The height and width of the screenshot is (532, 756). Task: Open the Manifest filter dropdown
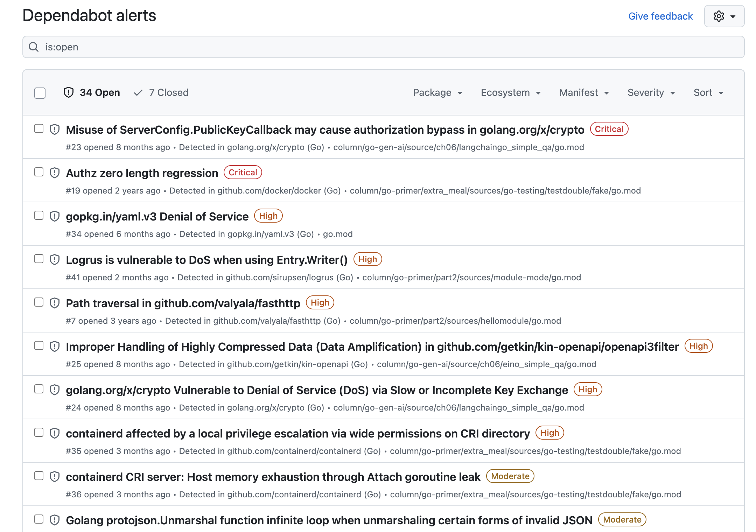[x=584, y=92]
